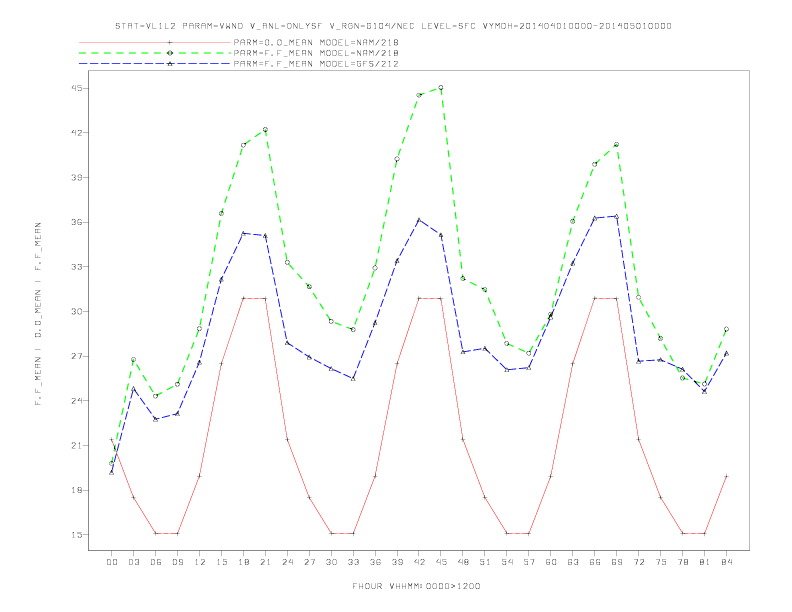Click y-axis tick label 39
This screenshot has width=792, height=612.
77,178
